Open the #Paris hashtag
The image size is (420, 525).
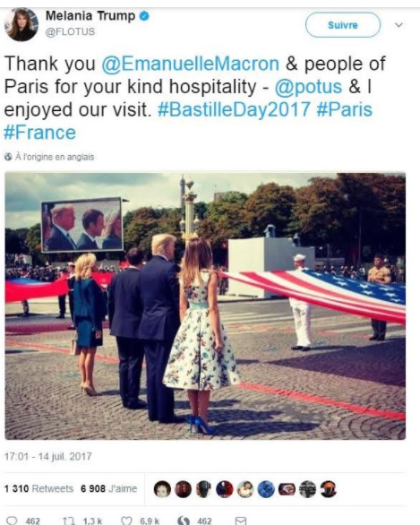[x=344, y=109]
